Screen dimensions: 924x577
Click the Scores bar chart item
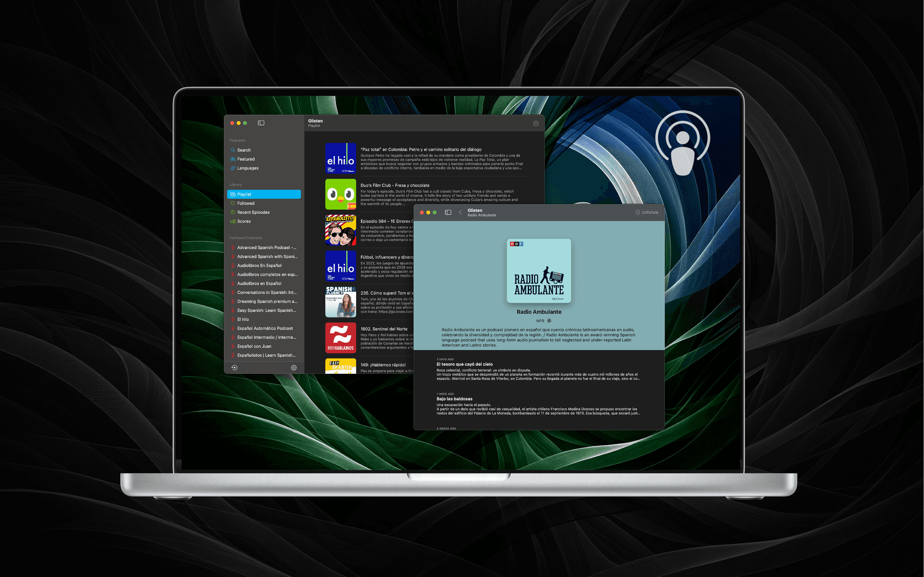click(244, 221)
